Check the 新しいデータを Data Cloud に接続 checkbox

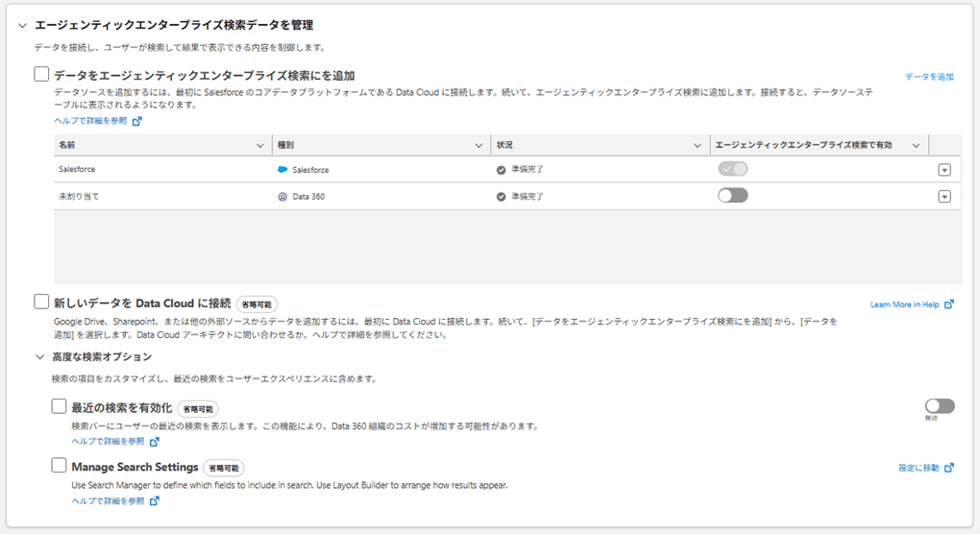(x=41, y=303)
